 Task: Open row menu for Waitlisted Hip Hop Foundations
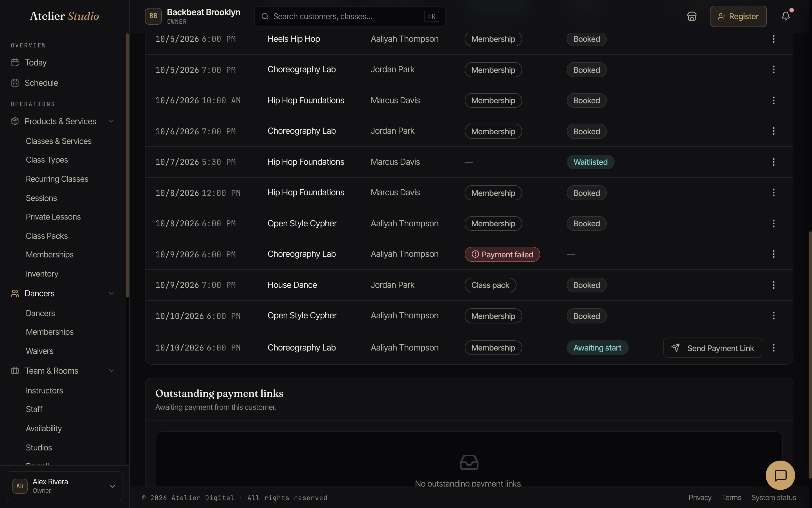click(x=773, y=162)
